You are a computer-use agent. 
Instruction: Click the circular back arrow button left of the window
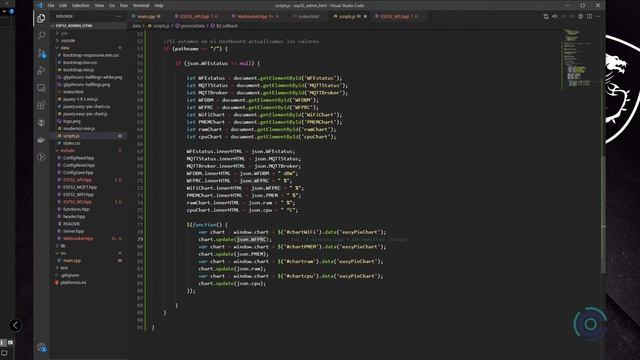pyautogui.click(x=15, y=325)
